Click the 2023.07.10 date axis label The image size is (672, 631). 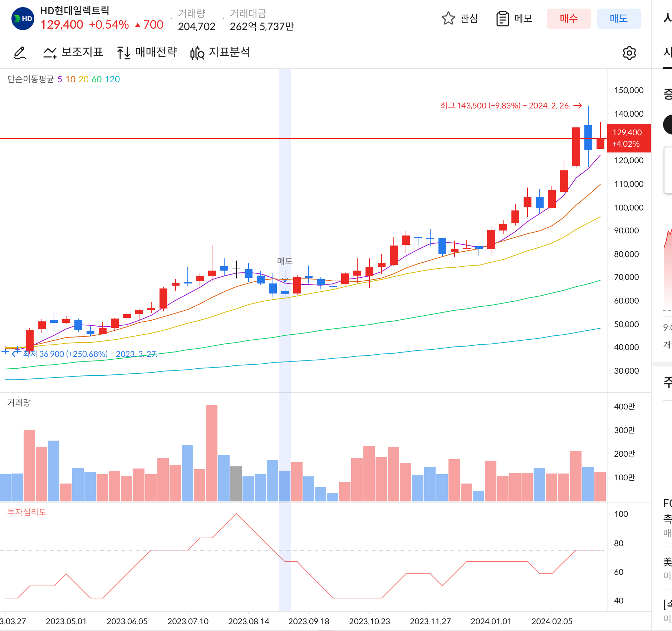pyautogui.click(x=188, y=621)
